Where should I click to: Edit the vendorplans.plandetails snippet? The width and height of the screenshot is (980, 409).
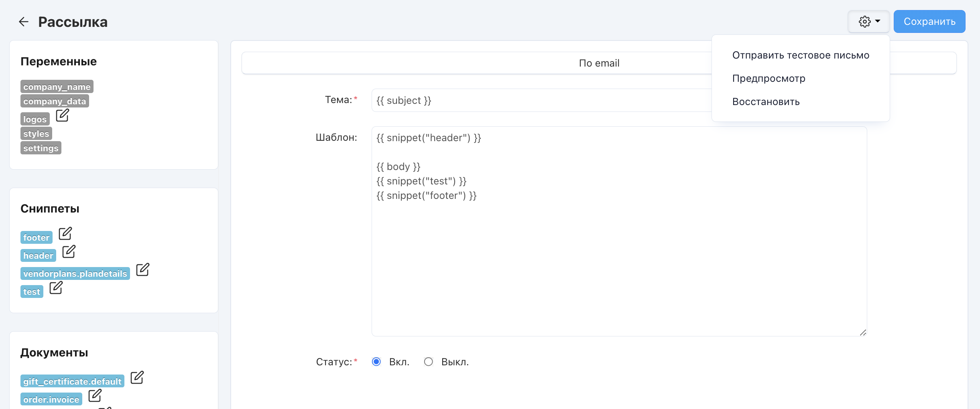pyautogui.click(x=142, y=269)
